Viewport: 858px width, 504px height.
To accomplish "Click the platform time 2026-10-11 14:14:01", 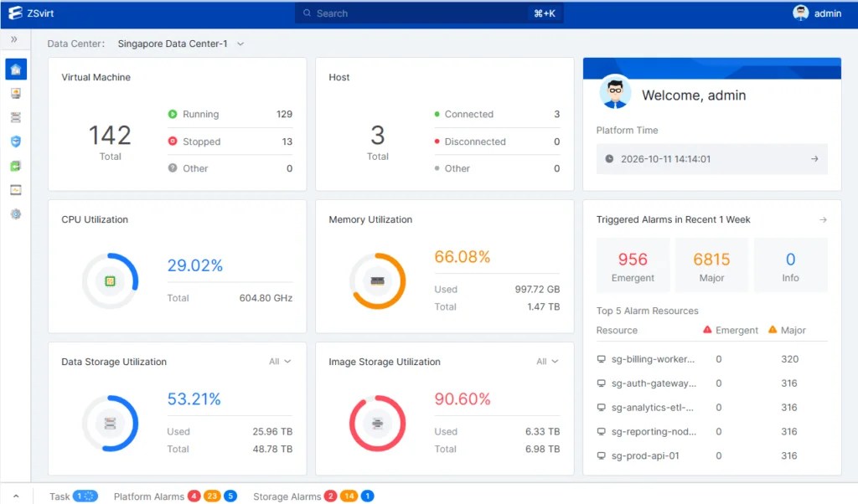I will click(x=665, y=159).
